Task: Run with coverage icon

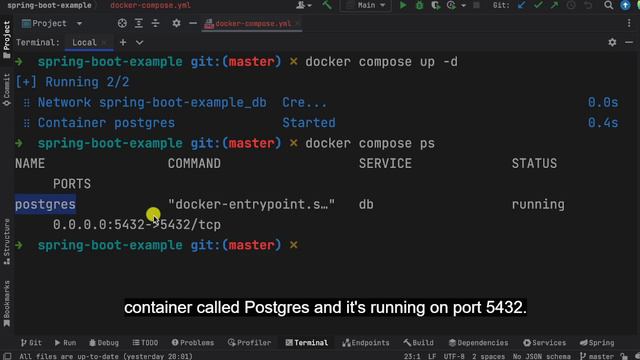Action: click(x=436, y=5)
